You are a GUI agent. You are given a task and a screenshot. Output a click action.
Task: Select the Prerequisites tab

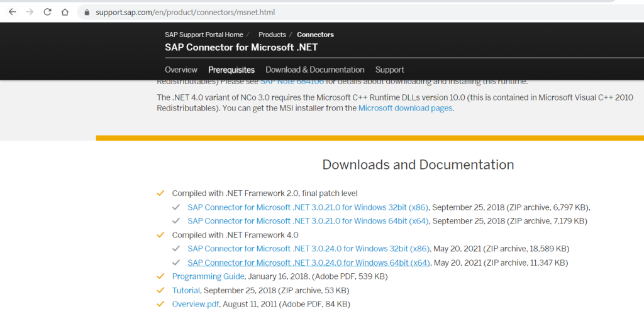(x=231, y=70)
